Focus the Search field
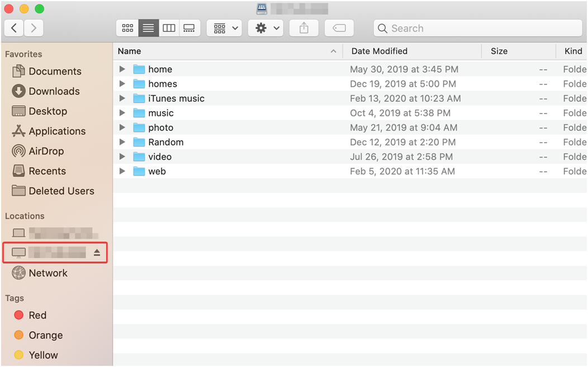This screenshot has height=367, width=588. [x=478, y=28]
